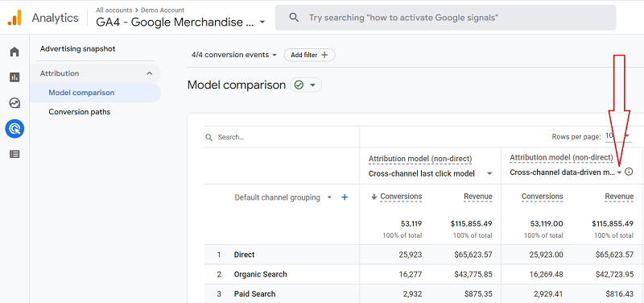This screenshot has width=644, height=303.
Task: Click last click total conversions 53,119
Action: pyautogui.click(x=411, y=224)
